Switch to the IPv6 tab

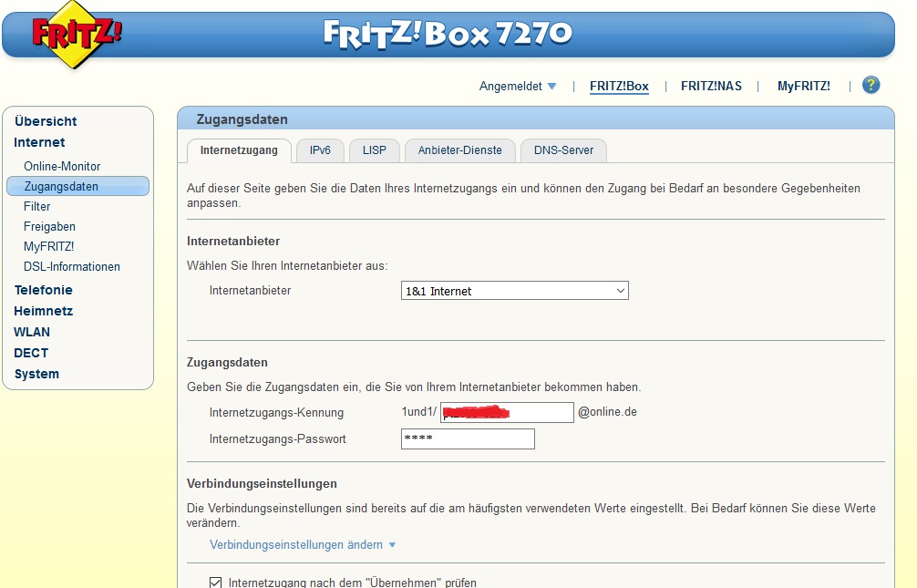pyautogui.click(x=320, y=150)
